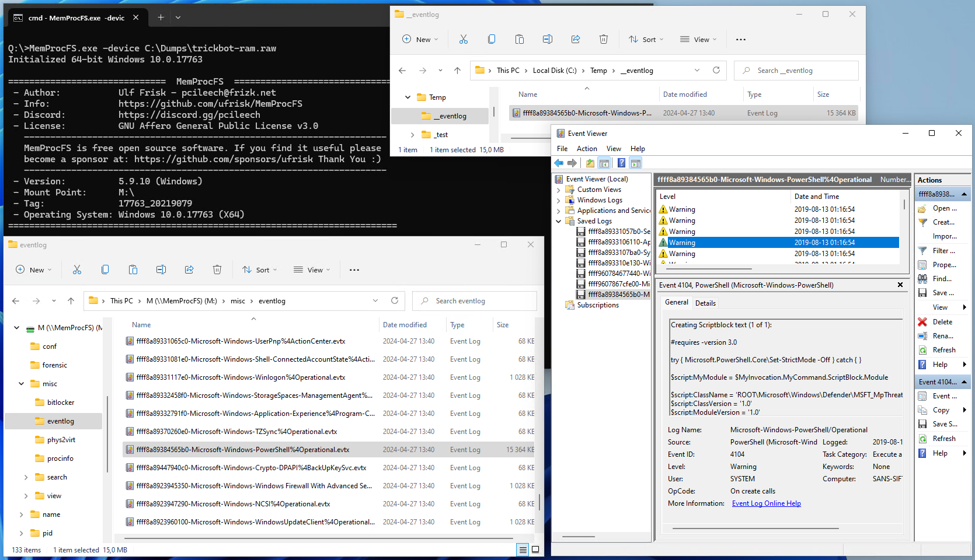Expand search folder in M: navigation tree

(26, 477)
